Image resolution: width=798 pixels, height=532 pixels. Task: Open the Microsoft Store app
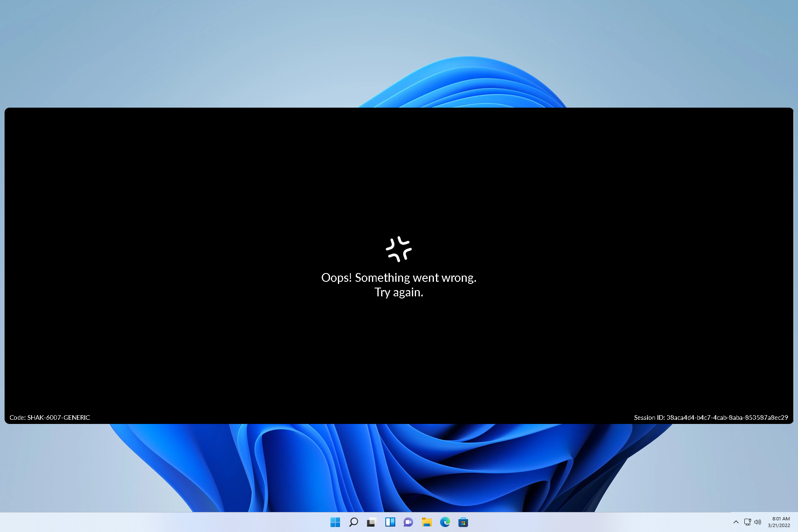pyautogui.click(x=463, y=522)
